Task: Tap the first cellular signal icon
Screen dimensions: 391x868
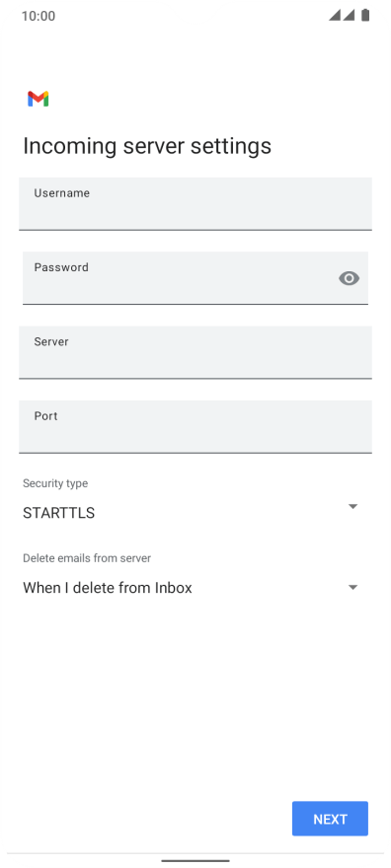Action: (335, 16)
